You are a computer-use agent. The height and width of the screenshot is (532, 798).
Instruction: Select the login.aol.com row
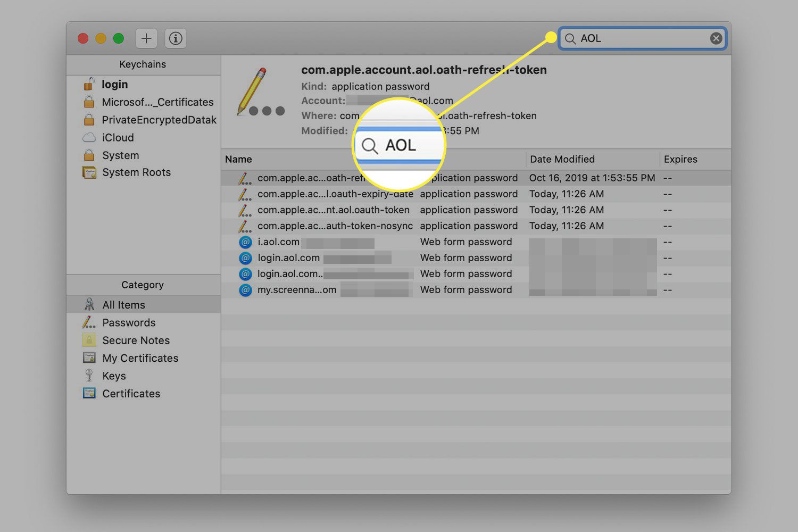click(476, 258)
